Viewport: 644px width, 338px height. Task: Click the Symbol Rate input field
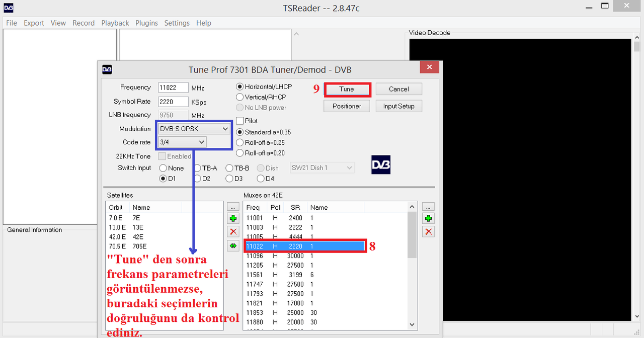pyautogui.click(x=174, y=102)
